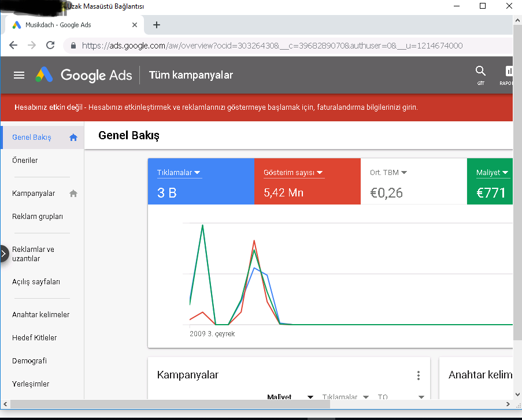Screen dimensions: 522x420
Task: Click the address bar URL
Action: (x=272, y=46)
